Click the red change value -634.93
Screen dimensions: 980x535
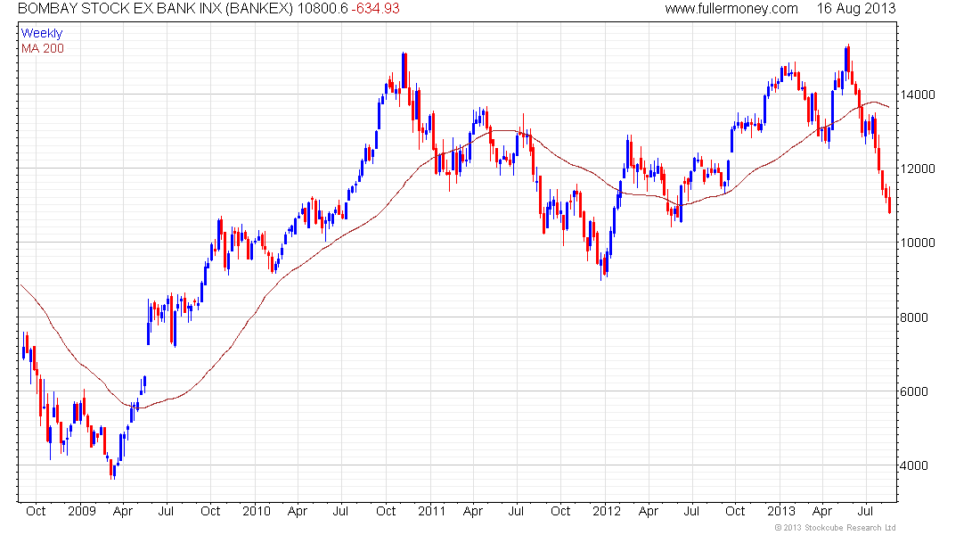point(376,9)
